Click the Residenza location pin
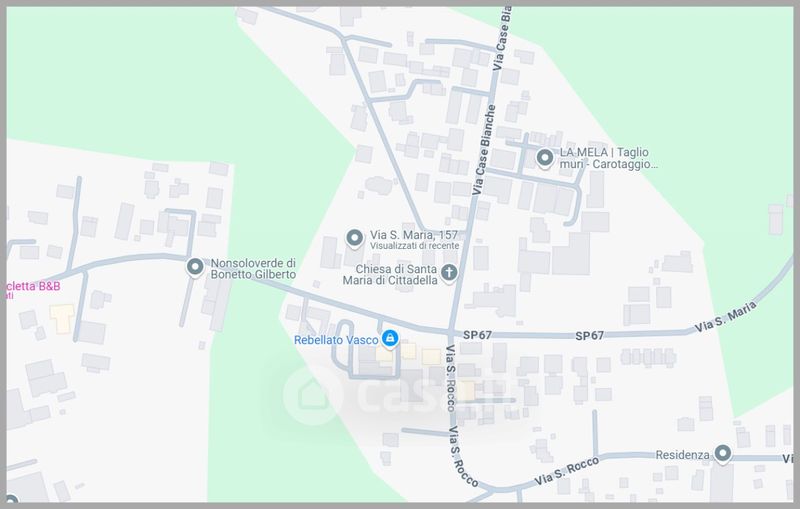 coord(722,453)
